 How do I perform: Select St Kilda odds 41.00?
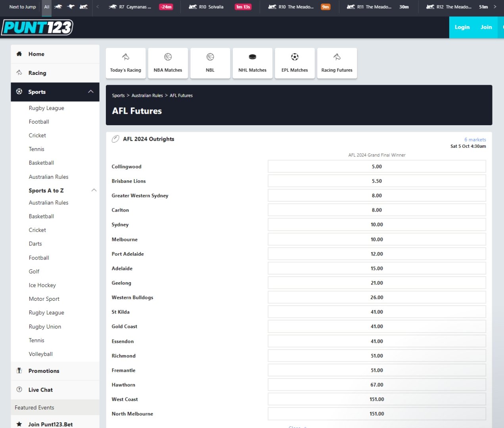tap(377, 312)
